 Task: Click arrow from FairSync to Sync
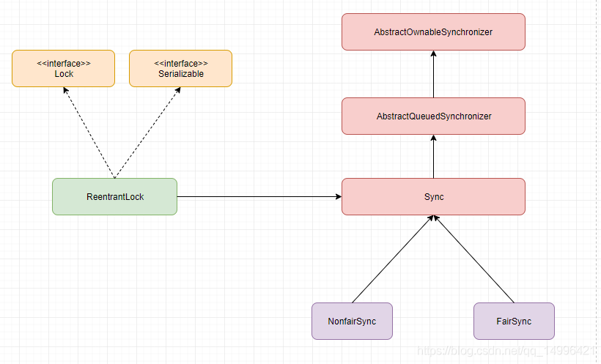474,259
